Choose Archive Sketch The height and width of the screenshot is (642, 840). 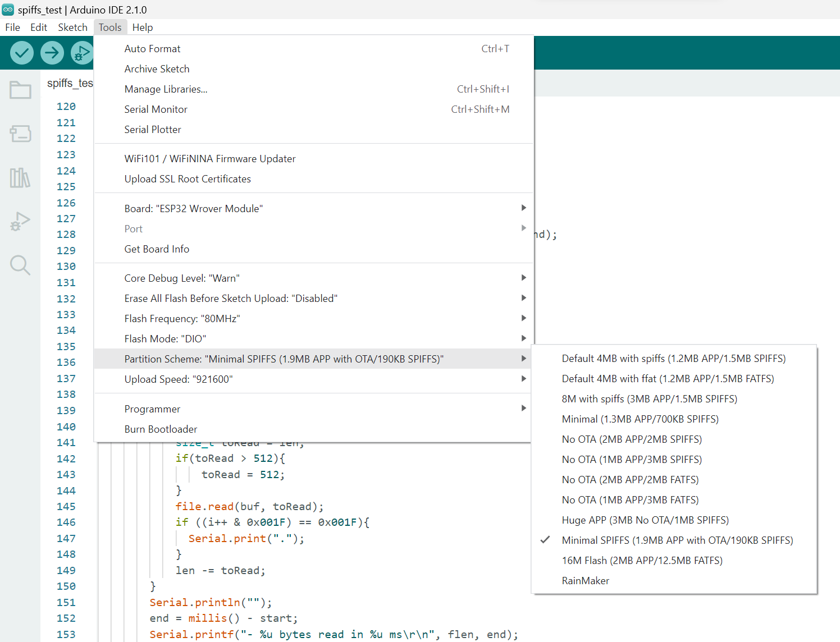click(x=313, y=69)
